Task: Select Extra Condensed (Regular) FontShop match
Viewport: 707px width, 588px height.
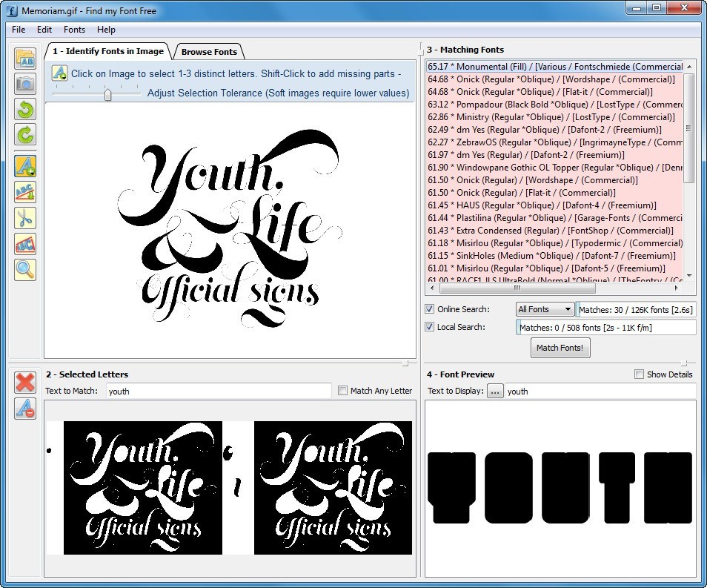Action: (x=554, y=231)
